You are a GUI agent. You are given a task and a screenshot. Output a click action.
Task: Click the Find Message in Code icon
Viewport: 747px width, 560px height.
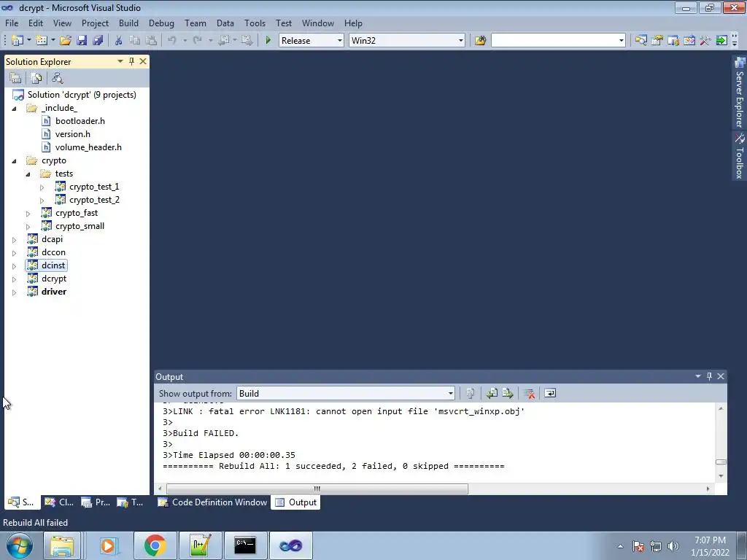click(x=471, y=393)
